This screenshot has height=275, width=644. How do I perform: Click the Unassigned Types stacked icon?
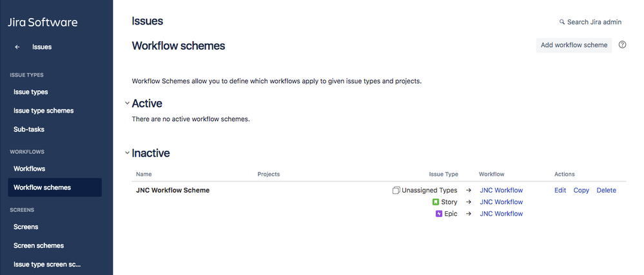(396, 190)
